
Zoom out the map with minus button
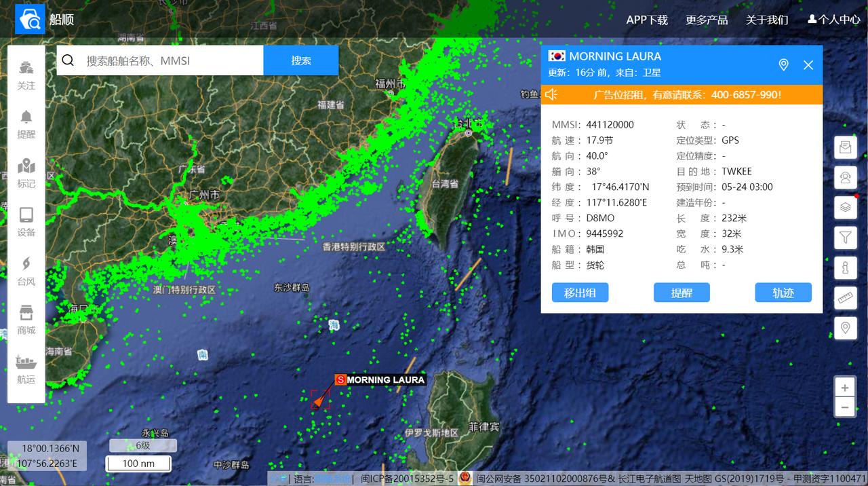pos(845,408)
